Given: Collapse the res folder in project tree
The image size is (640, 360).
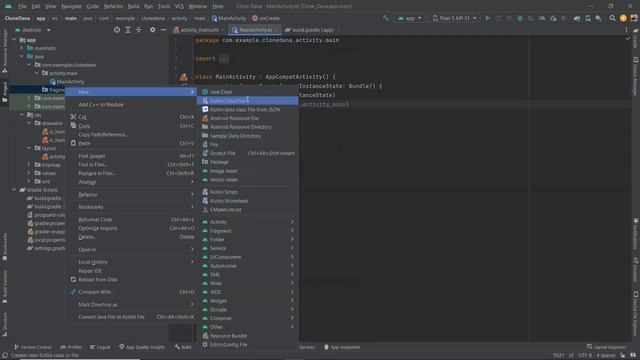Looking at the screenshot, I should (x=22, y=115).
